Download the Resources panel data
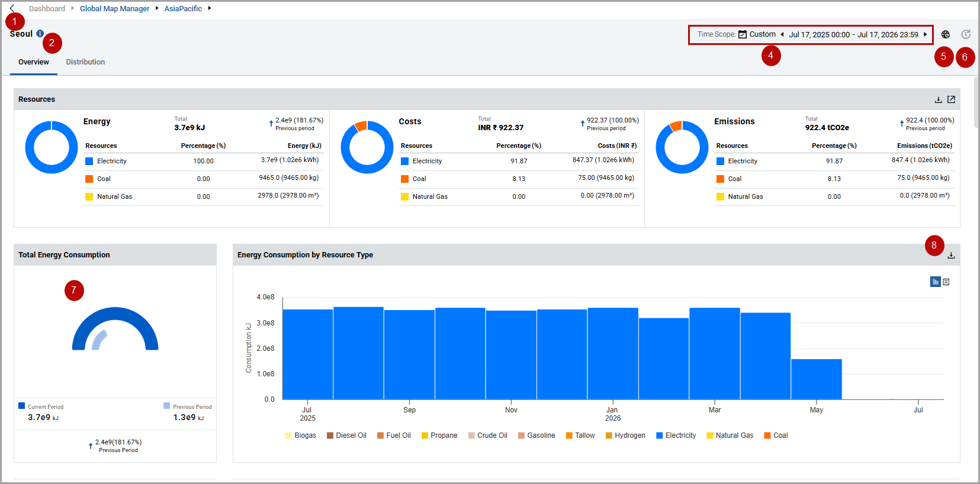The height and width of the screenshot is (484, 980). click(939, 99)
